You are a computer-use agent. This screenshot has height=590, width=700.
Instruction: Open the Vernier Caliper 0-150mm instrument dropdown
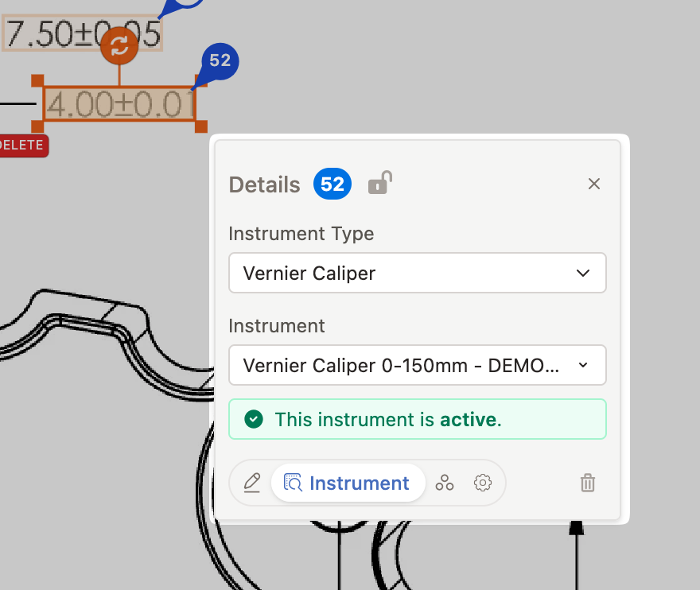(418, 365)
